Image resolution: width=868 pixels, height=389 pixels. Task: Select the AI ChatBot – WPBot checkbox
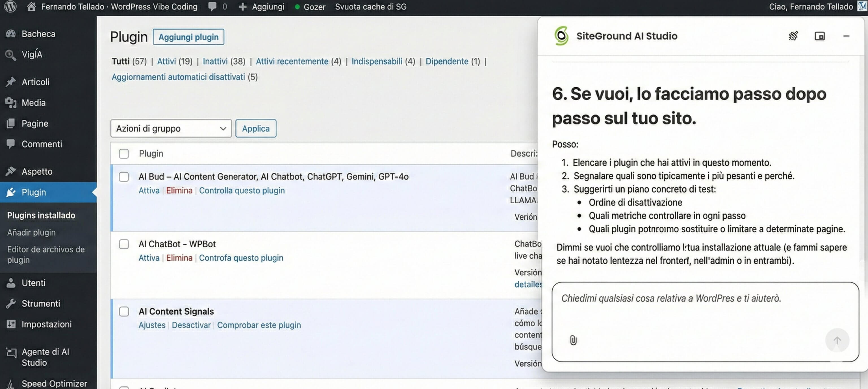[124, 244]
